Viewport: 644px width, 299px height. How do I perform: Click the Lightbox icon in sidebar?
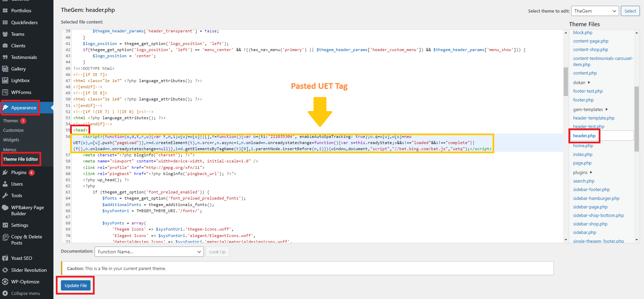click(5, 80)
